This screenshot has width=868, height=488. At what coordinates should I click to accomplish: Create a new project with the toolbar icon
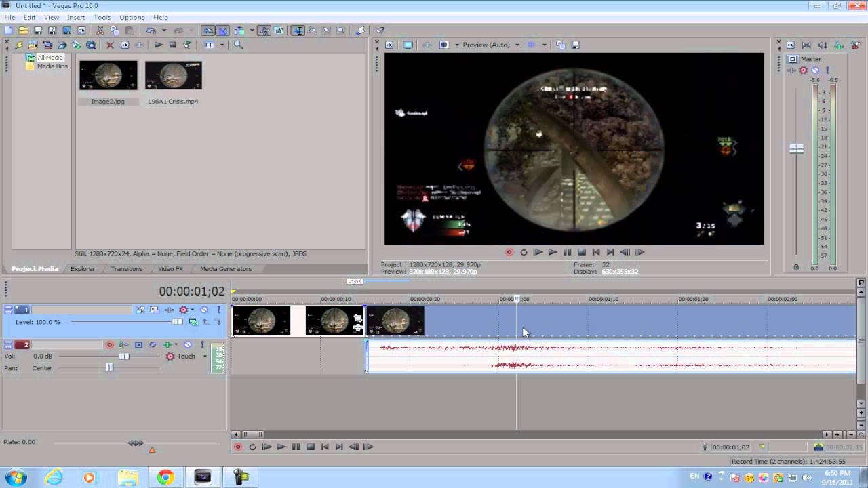[x=9, y=30]
